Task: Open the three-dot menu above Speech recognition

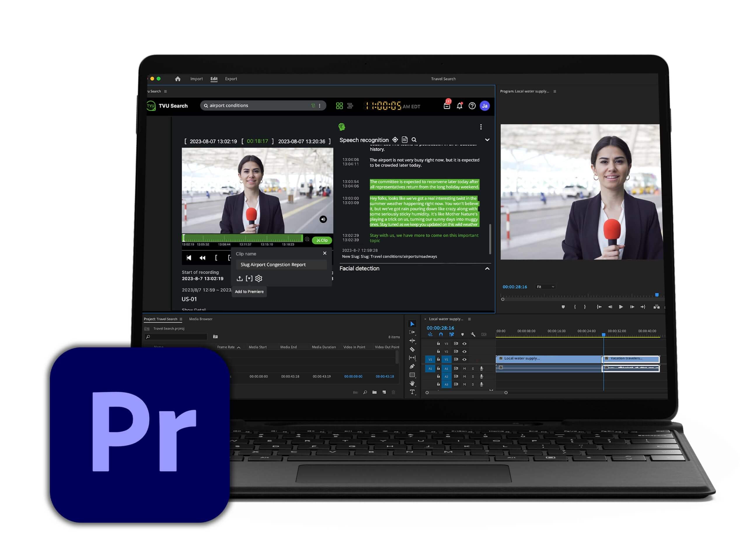Action: point(481,127)
